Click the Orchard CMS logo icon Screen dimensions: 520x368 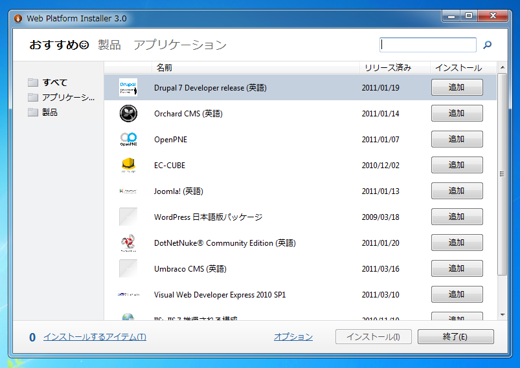128,113
